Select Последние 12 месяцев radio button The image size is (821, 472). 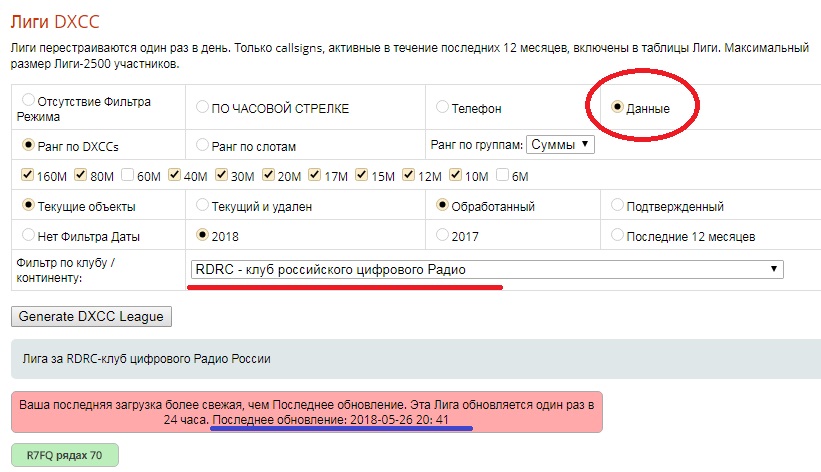point(616,235)
